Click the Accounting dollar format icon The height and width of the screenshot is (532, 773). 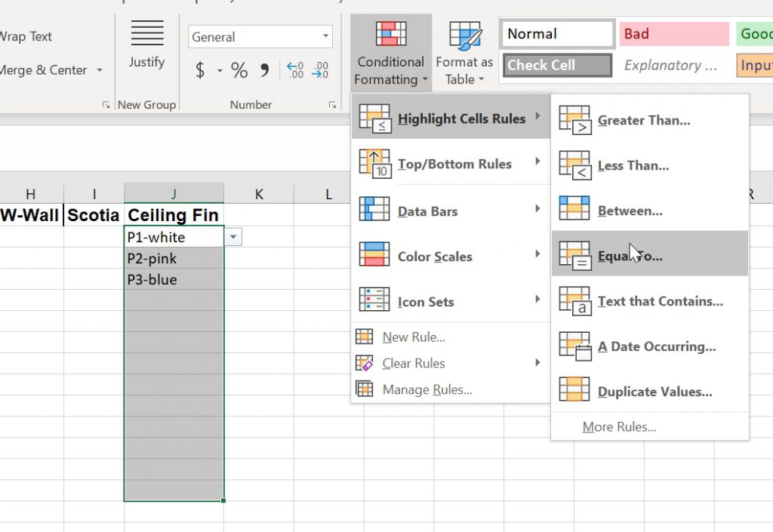coord(200,71)
